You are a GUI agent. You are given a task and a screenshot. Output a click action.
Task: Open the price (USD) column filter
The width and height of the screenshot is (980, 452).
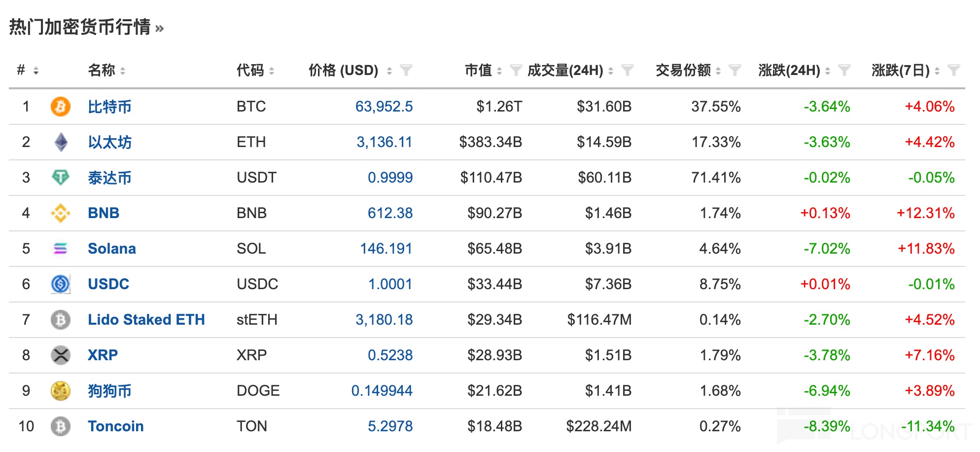pyautogui.click(x=406, y=71)
